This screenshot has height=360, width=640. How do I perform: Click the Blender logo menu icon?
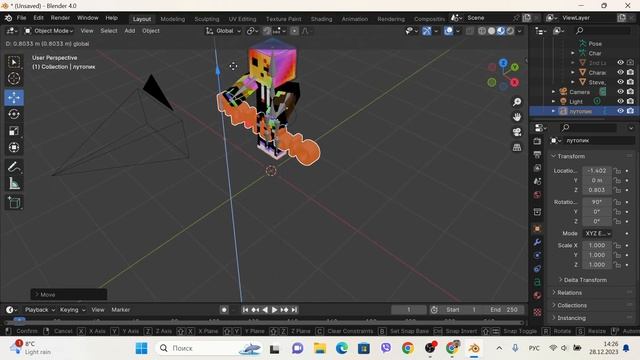click(8, 18)
